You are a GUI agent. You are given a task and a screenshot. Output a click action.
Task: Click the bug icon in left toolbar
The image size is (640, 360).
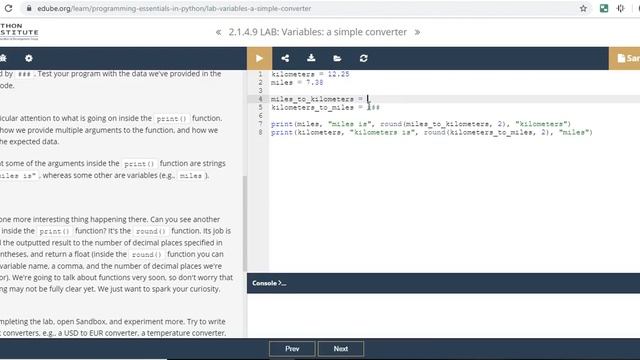[x=3, y=58]
